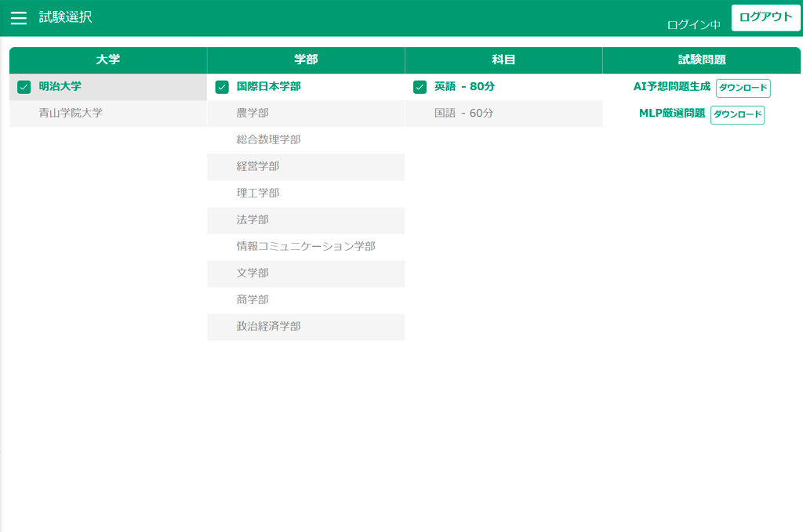Choose 情報コミュニケーション学部 from the list
This screenshot has height=532, width=803.
306,246
